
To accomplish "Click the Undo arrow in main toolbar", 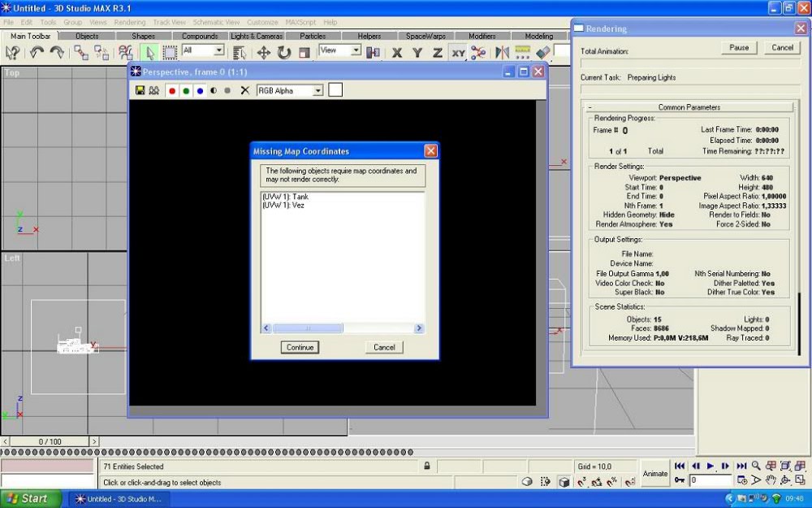I will coord(37,52).
